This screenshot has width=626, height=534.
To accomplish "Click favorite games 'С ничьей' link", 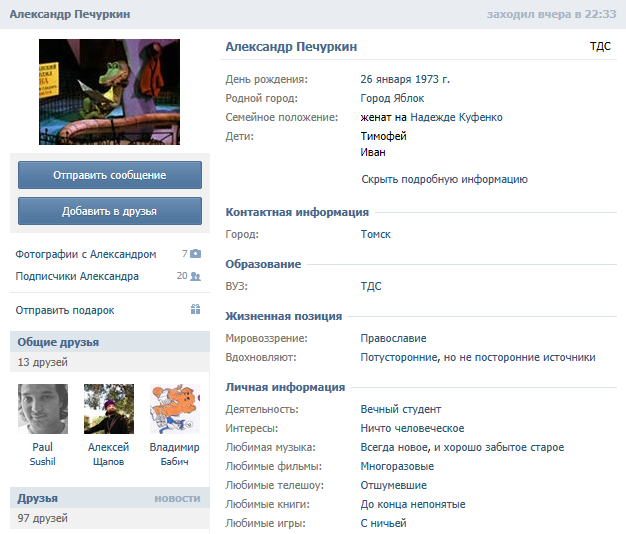I will tap(383, 523).
